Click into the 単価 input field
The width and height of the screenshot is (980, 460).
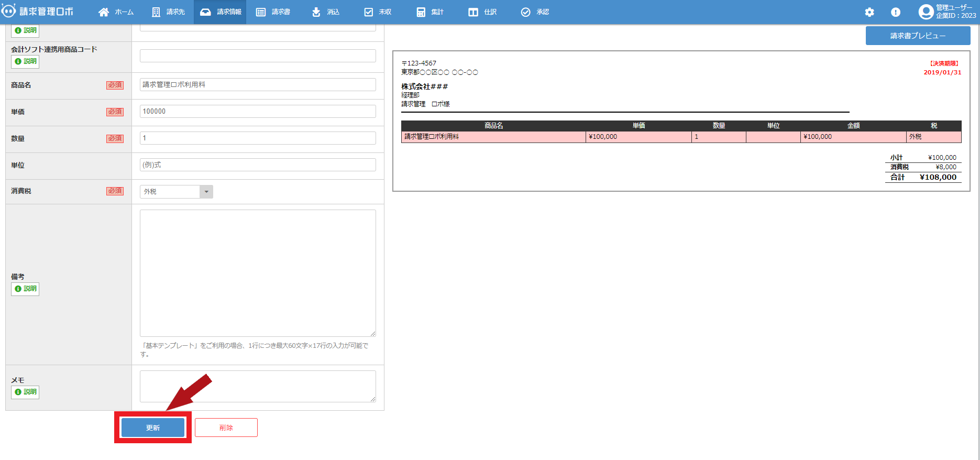[x=258, y=112]
